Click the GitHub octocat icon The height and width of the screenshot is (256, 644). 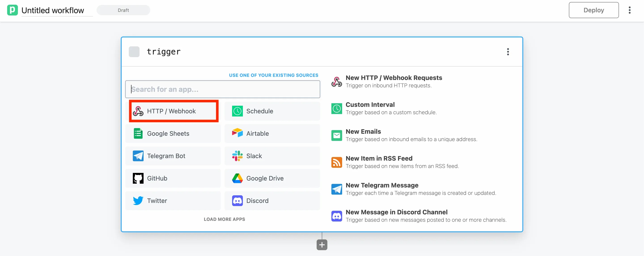point(138,178)
